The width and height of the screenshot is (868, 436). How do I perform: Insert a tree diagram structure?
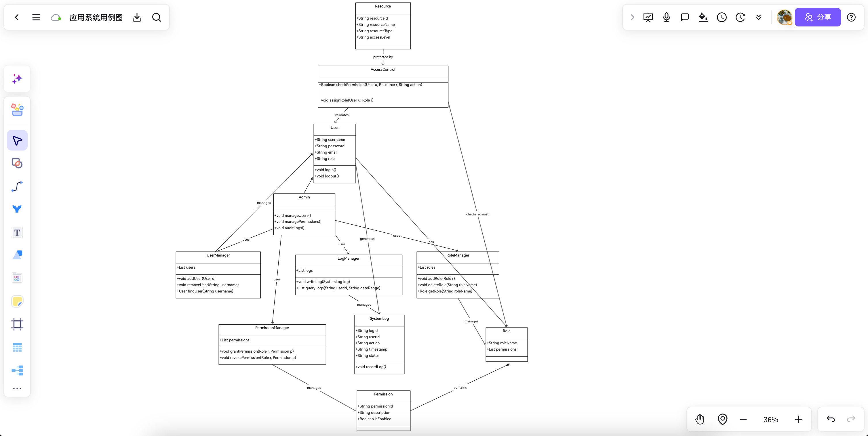click(x=17, y=370)
